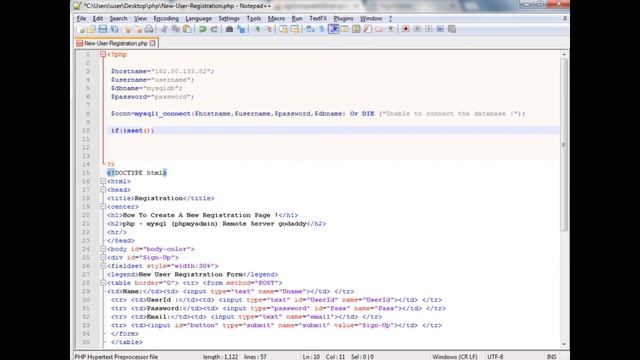
Task: Zoom in using the toolbar Zoom In icon
Action: pos(258,29)
